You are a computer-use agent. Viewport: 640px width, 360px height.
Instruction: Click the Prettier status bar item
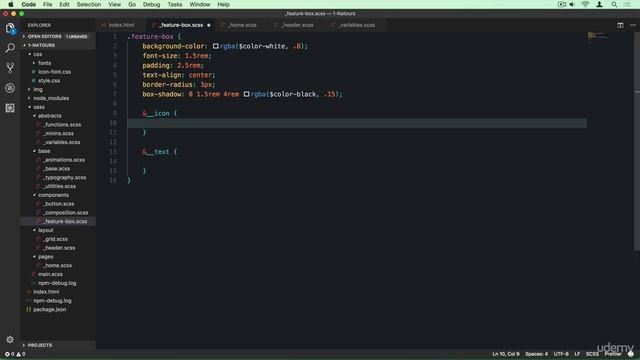613,354
